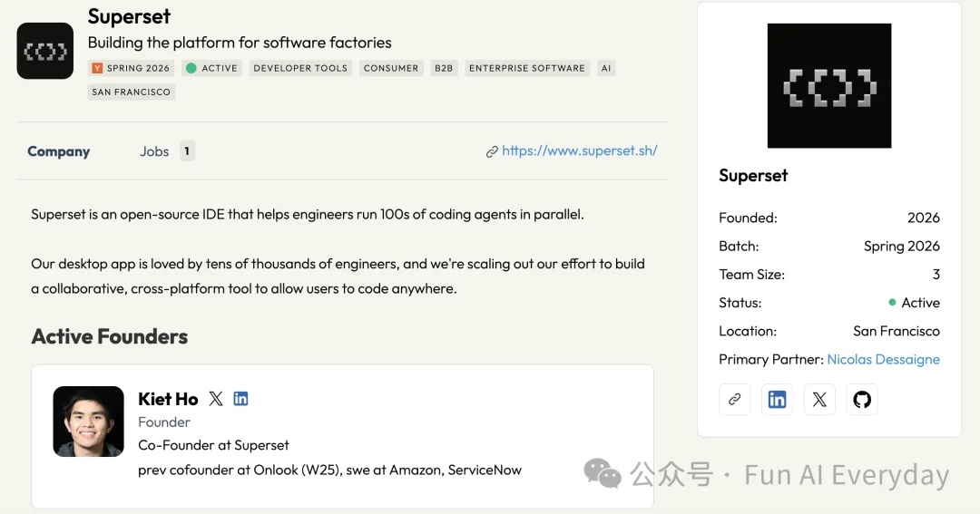
Task: Click the Founder role label under Kiet Ho
Action: [163, 422]
